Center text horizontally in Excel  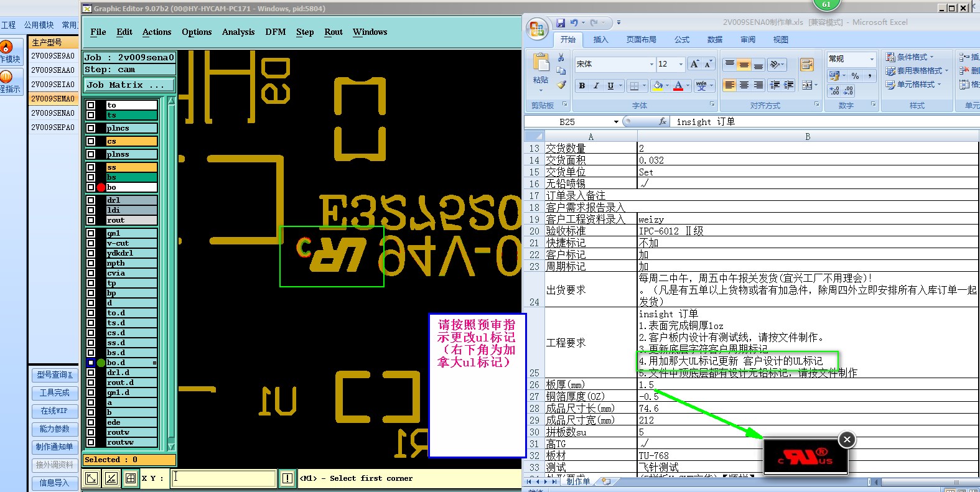[x=744, y=85]
